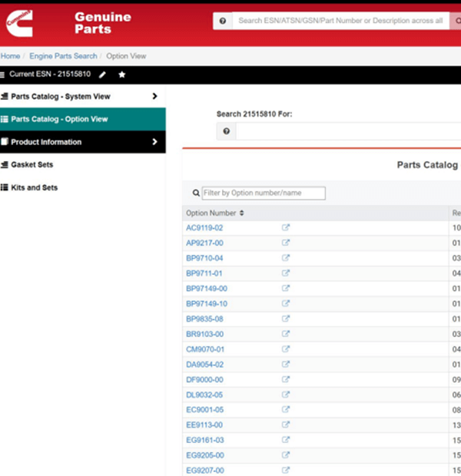Click the Genuine Parts header title
This screenshot has width=461, height=476.
(x=103, y=23)
